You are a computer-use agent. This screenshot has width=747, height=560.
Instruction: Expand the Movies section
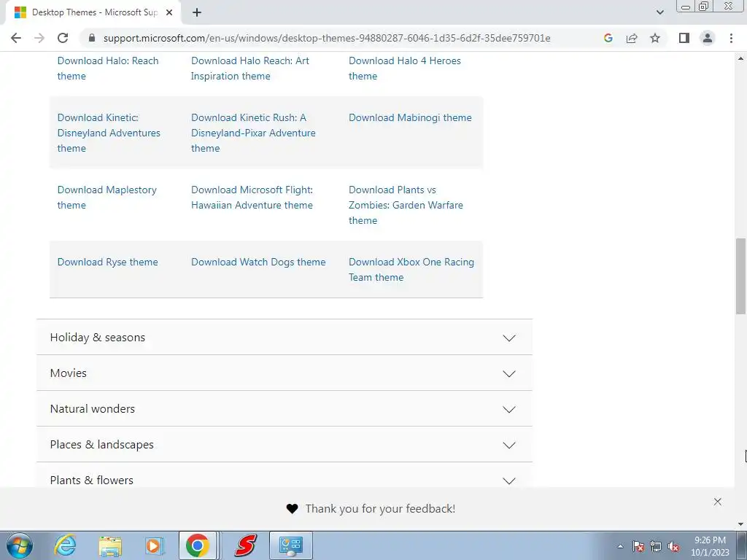click(285, 373)
